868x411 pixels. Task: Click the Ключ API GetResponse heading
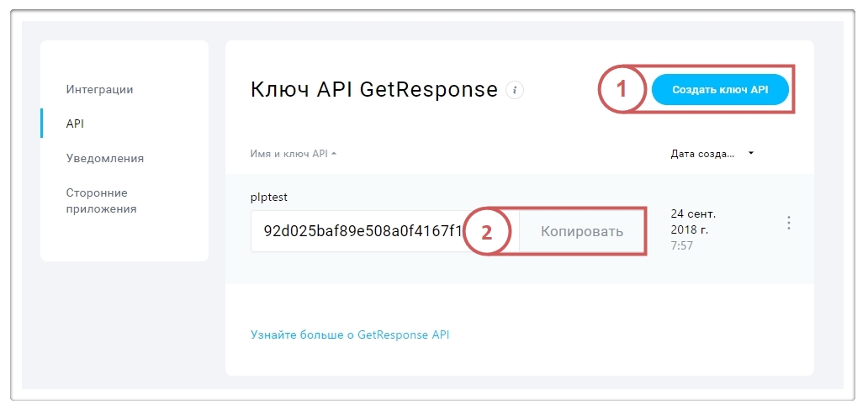(x=373, y=90)
